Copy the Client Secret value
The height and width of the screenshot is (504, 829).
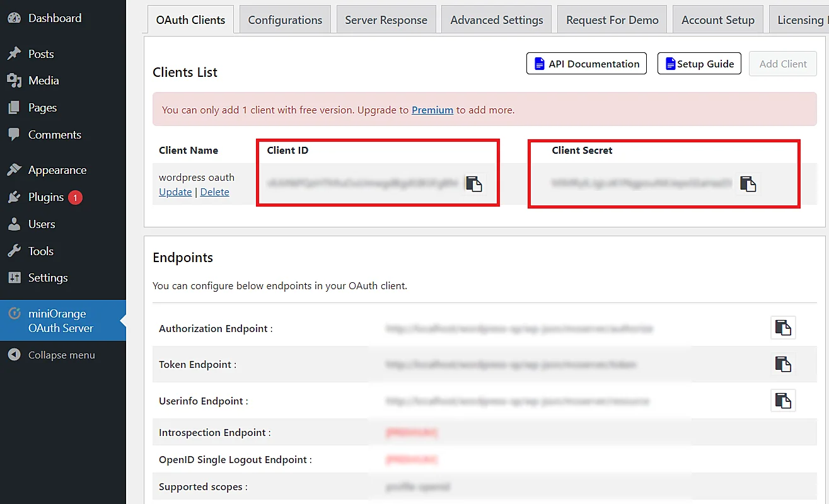point(748,184)
